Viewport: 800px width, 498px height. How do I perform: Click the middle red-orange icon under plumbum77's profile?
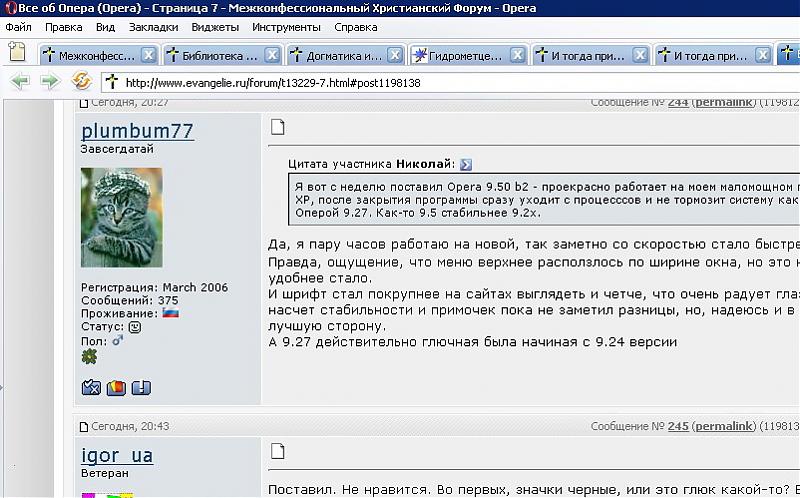pyautogui.click(x=116, y=387)
